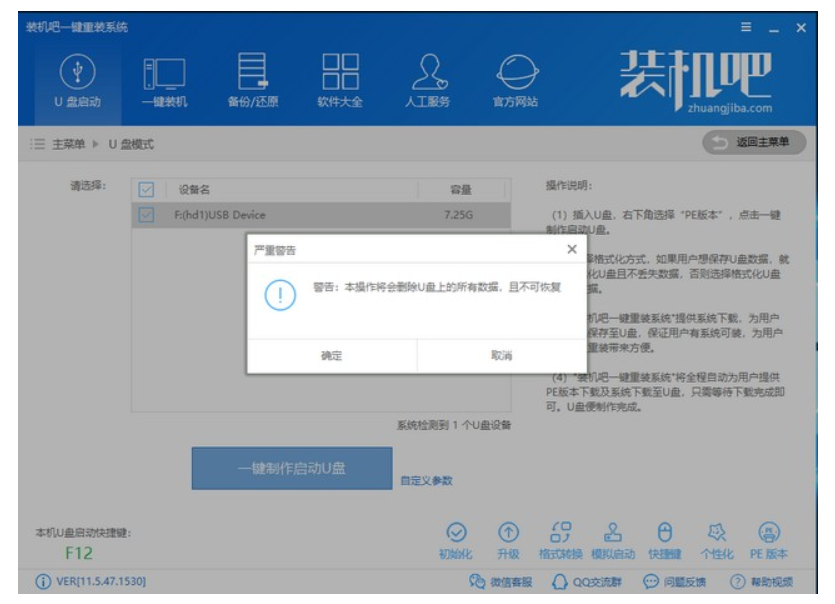Open 微信客服 in status bar
Image resolution: width=835 pixels, height=604 pixels.
(501, 582)
